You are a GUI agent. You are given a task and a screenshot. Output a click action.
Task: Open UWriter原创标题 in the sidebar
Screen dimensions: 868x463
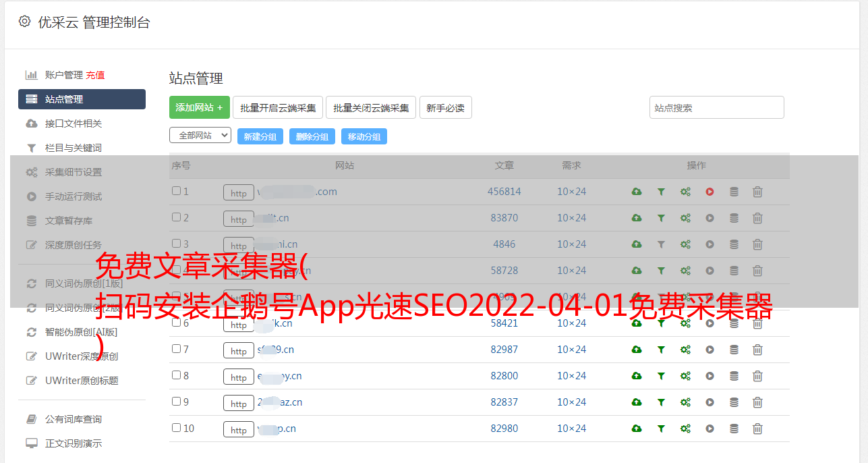tap(82, 381)
